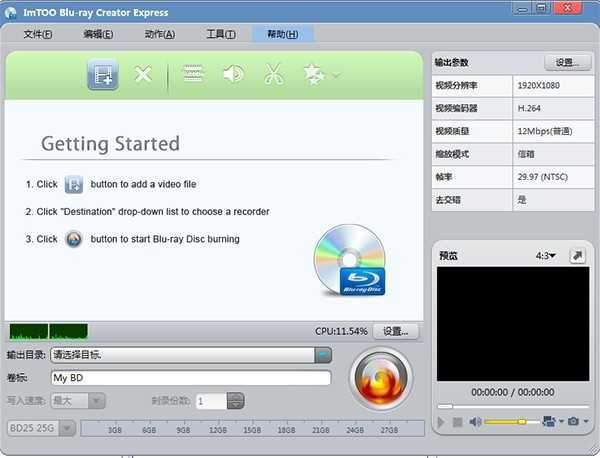Click the disc capacity gauge bar
Viewport: 600px width, 458px height.
(x=253, y=428)
